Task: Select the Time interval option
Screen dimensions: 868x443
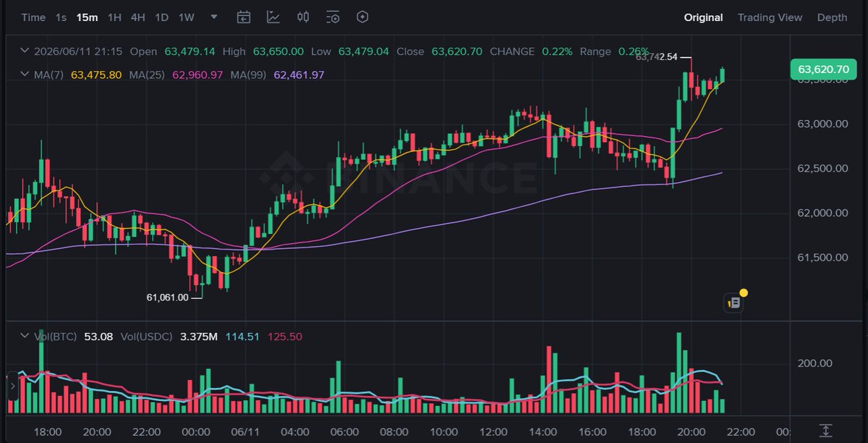Action: point(33,17)
